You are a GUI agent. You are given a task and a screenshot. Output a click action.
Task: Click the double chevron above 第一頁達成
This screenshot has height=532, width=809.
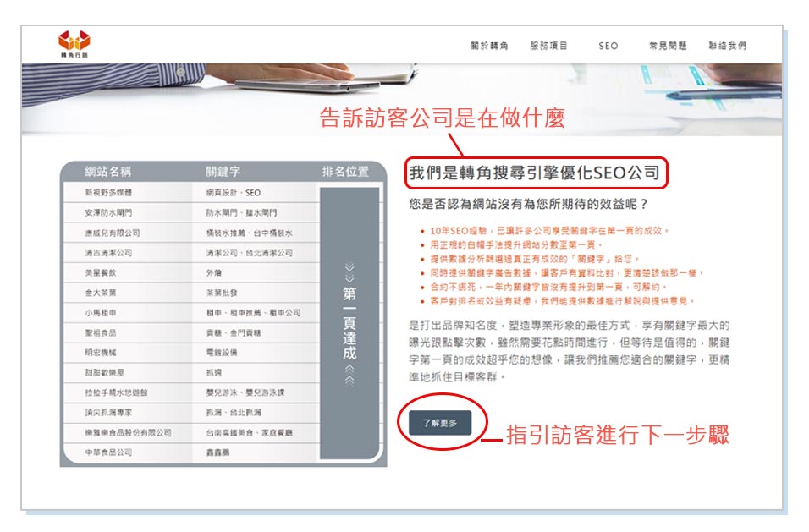click(x=349, y=273)
